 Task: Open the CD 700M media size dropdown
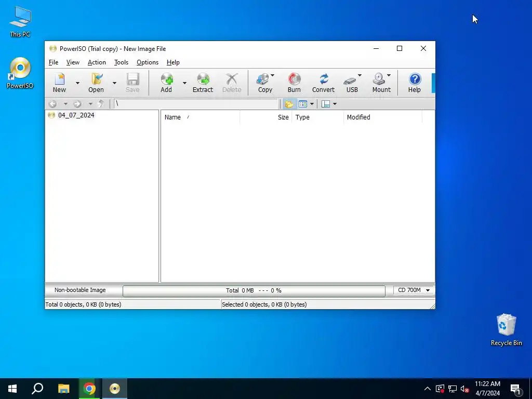tap(414, 290)
